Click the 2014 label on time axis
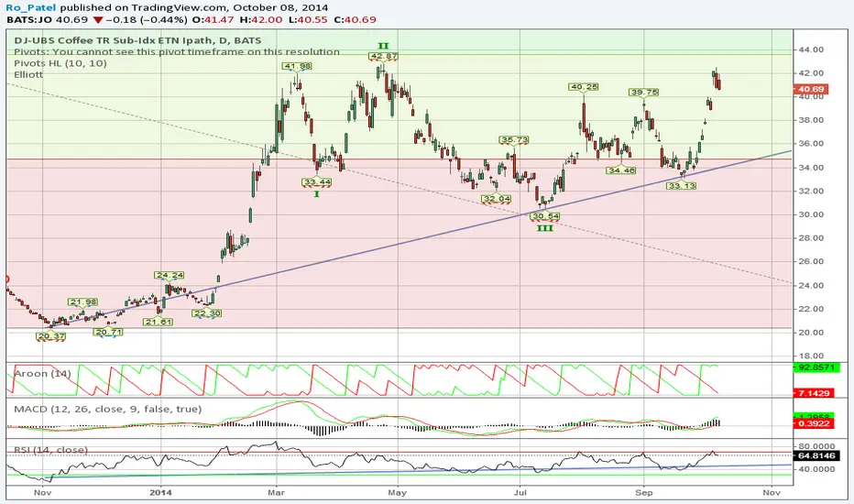 160,493
